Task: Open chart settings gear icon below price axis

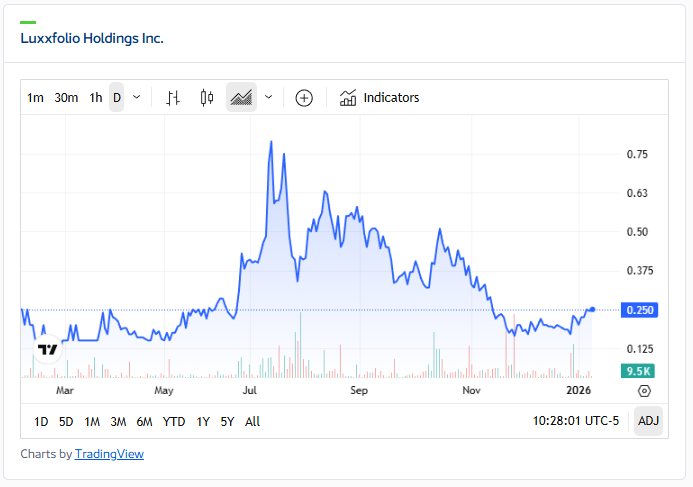Action: pyautogui.click(x=644, y=391)
